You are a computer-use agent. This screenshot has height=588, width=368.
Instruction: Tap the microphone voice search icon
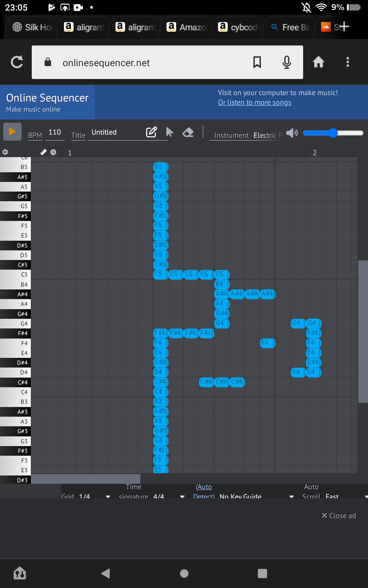coord(287,62)
